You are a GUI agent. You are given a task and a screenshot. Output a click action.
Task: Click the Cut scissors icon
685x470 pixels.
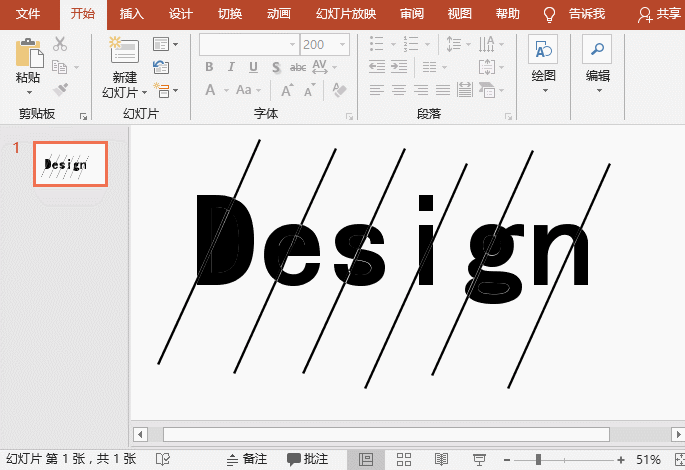click(60, 45)
